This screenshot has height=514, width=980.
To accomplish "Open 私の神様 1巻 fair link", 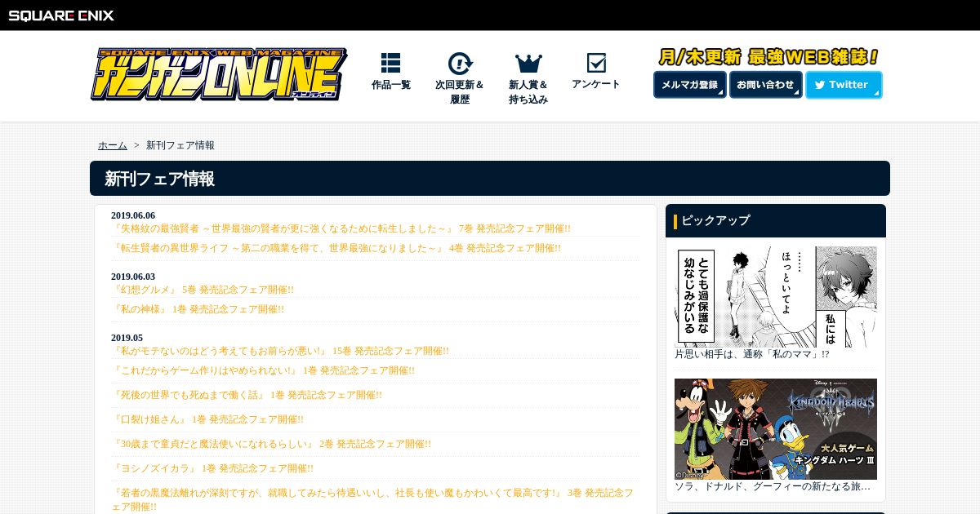I will pyautogui.click(x=198, y=309).
